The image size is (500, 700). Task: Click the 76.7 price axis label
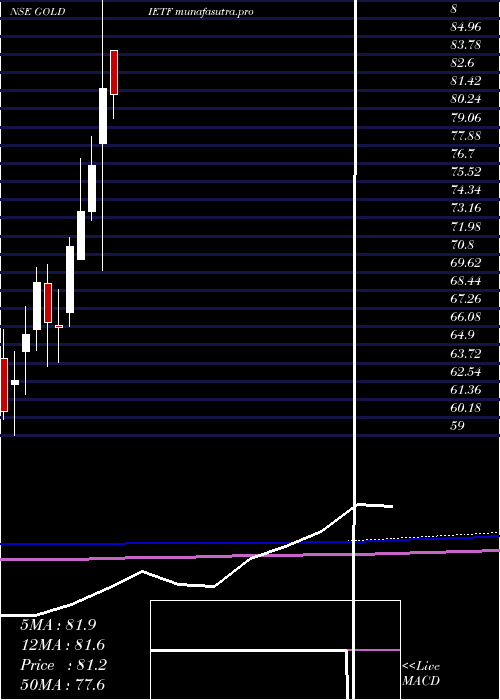(x=462, y=154)
